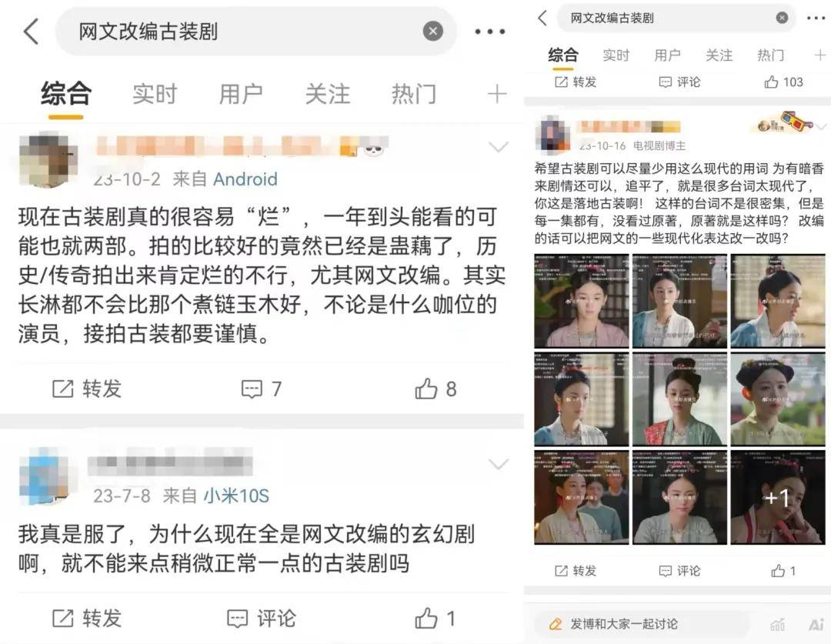
Task: Expand chevron on 电视剧博主 post
Action: (x=822, y=126)
